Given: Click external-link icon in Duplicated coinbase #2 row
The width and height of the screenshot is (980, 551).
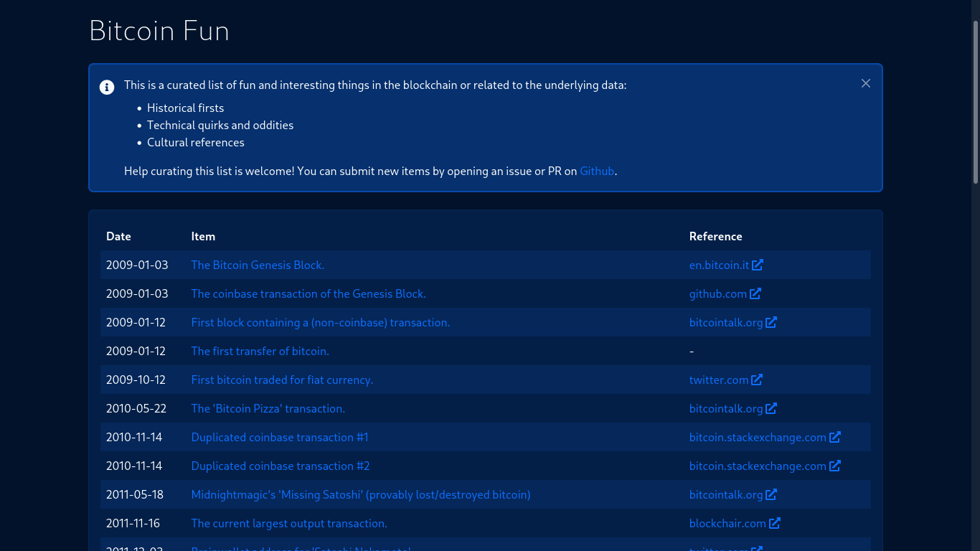Looking at the screenshot, I should 835,466.
